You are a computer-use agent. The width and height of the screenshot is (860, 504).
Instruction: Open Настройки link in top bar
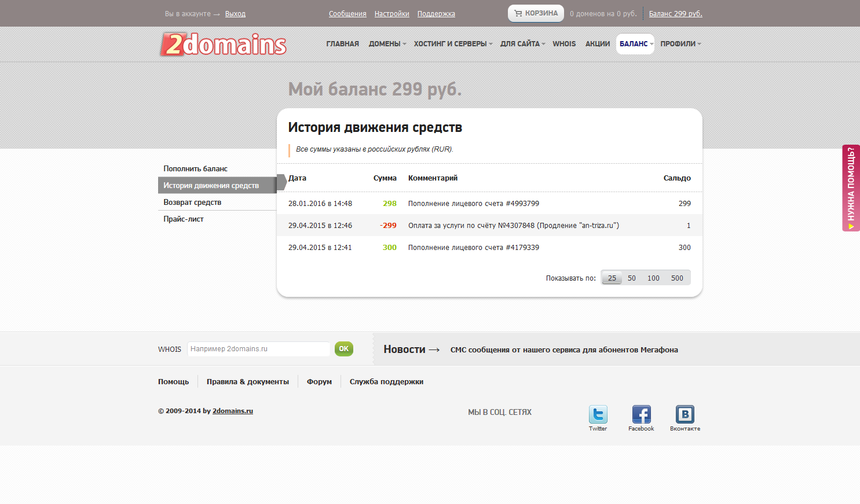(391, 14)
